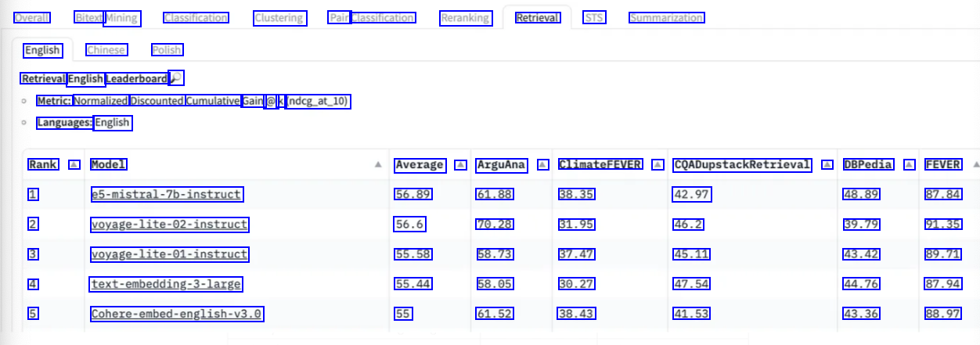Open the Summarization tab

[666, 17]
